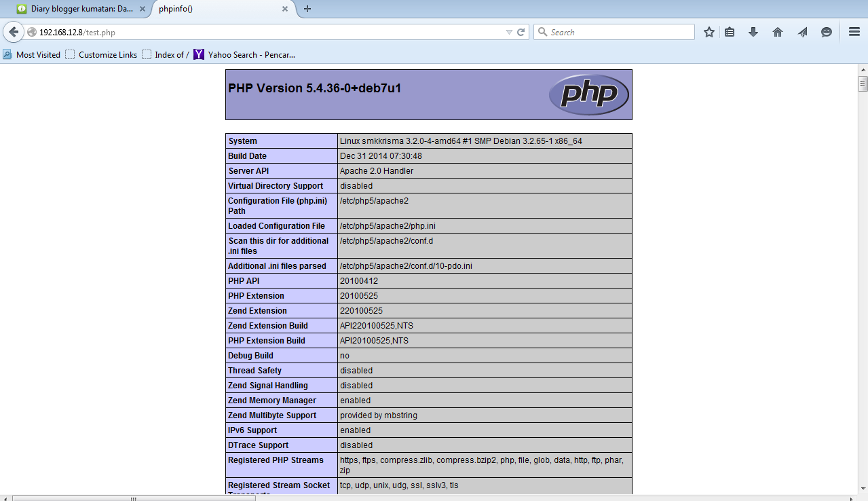Open the Firefox hamburger menu
Screen dimensions: 868x501
(853, 31)
